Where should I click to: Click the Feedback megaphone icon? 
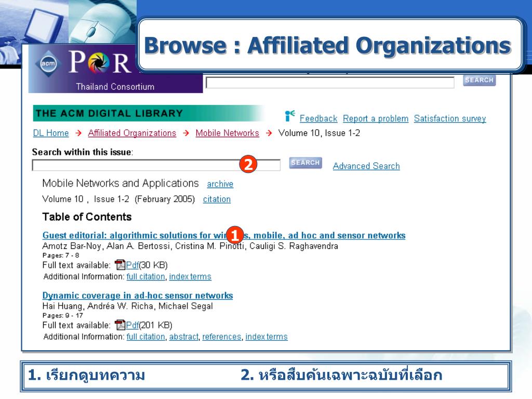coord(290,116)
